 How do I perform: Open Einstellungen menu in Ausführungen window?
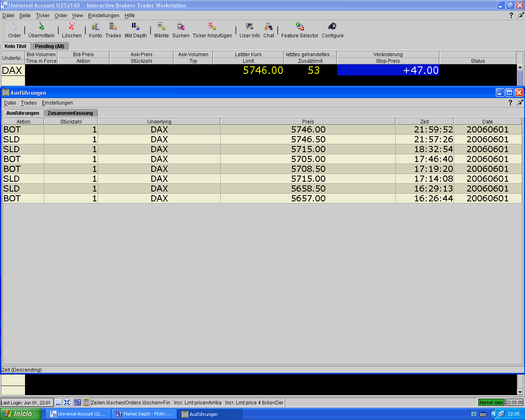point(57,103)
